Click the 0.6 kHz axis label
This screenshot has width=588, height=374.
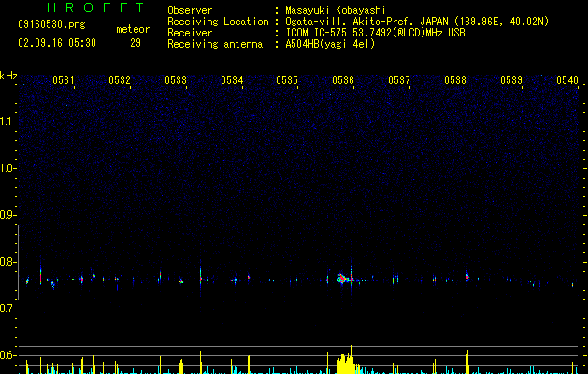[x=7, y=355]
